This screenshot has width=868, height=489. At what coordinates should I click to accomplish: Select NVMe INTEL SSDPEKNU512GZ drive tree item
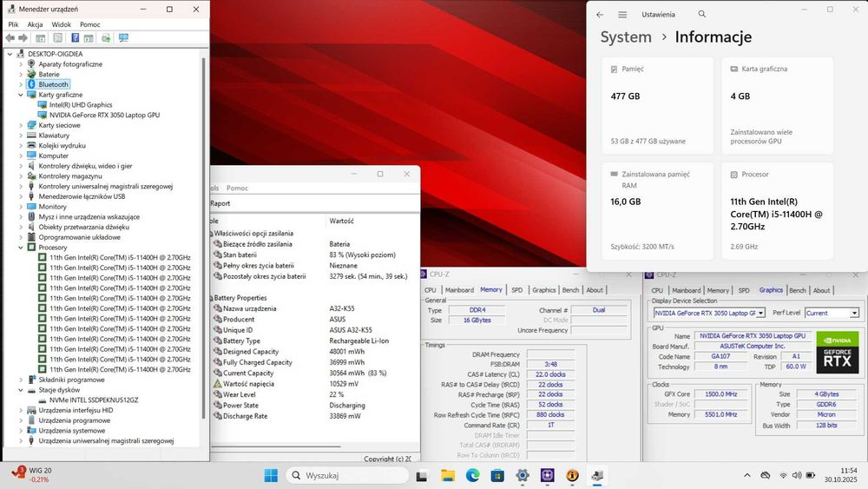[94, 400]
